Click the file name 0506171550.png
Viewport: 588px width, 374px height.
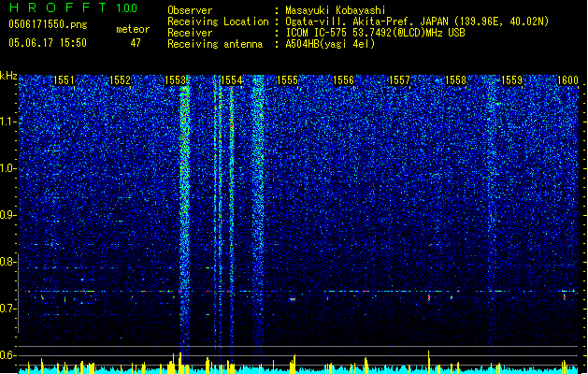coord(48,25)
